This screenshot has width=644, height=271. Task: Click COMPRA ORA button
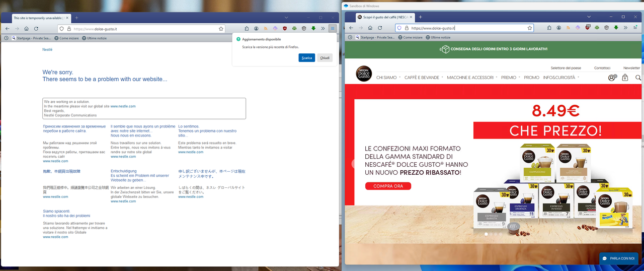coord(388,186)
